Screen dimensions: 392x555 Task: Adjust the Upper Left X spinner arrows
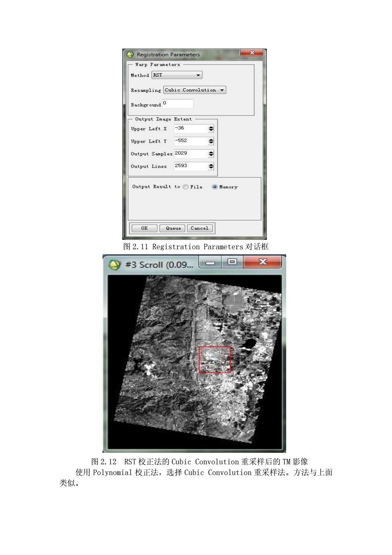pos(211,129)
